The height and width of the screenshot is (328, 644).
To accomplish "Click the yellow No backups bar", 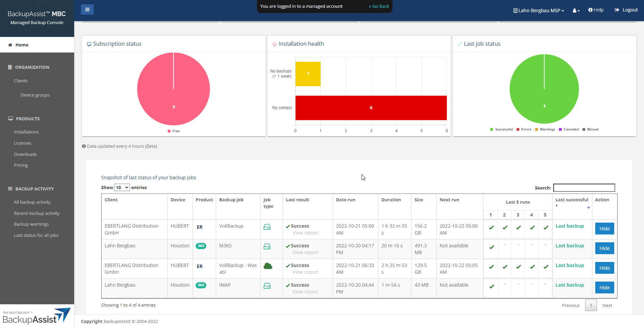I will click(x=308, y=74).
